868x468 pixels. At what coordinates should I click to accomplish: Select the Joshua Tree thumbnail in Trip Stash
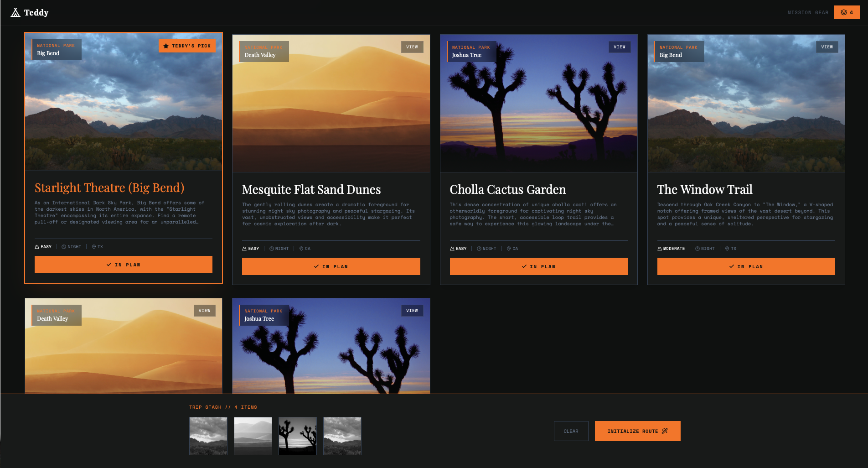[297, 436]
